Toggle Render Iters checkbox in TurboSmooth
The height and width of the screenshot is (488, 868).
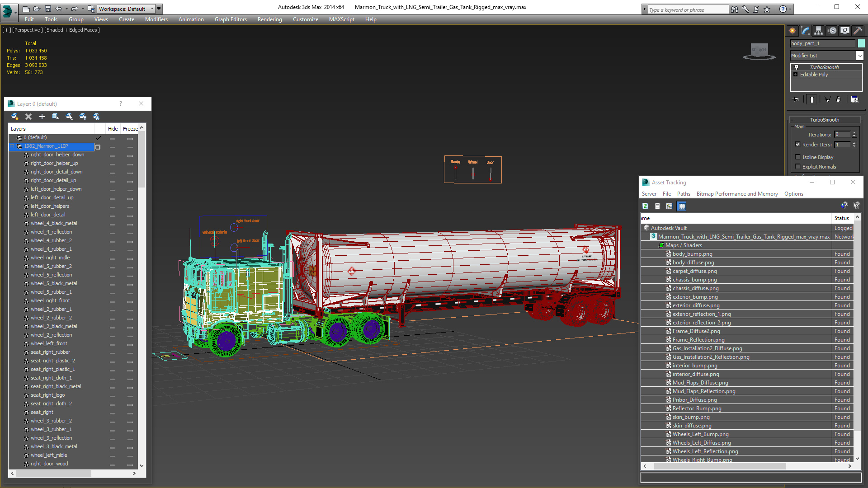[x=797, y=145]
